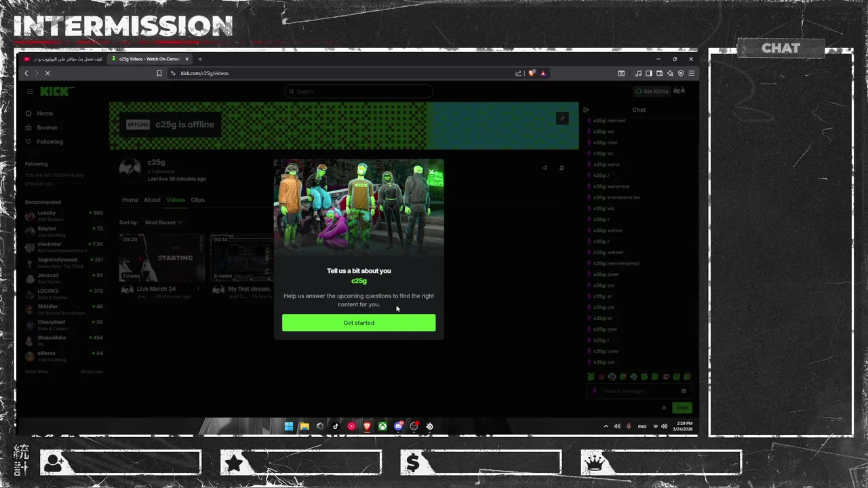Open taskbar clock showing 2:29 PM

coord(682,426)
